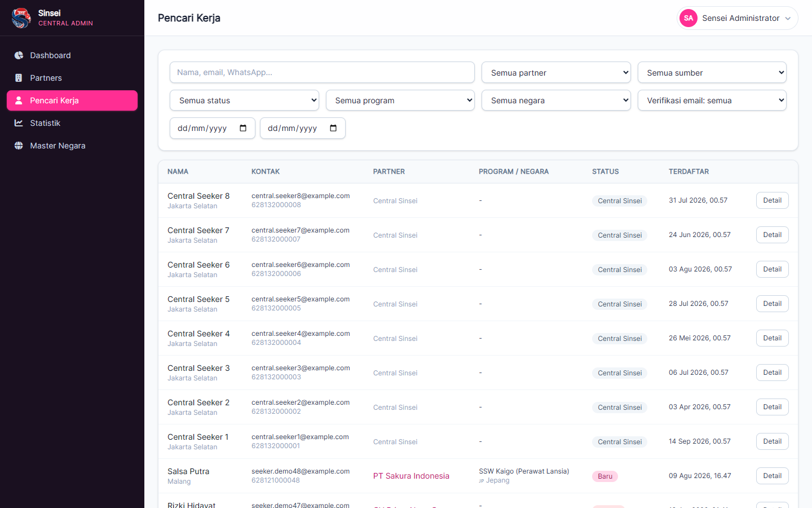Click the first dd/mm/yyyy date input
The height and width of the screenshot is (508, 812).
coord(213,128)
